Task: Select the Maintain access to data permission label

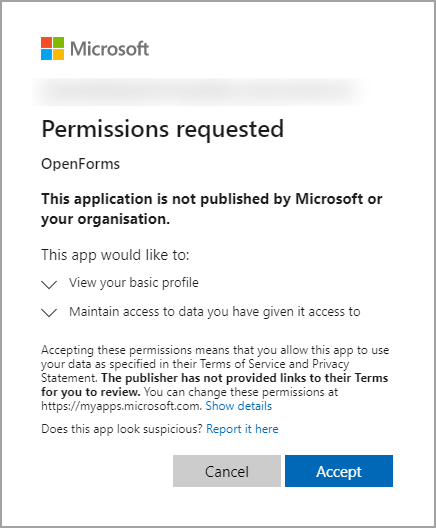Action: [214, 312]
